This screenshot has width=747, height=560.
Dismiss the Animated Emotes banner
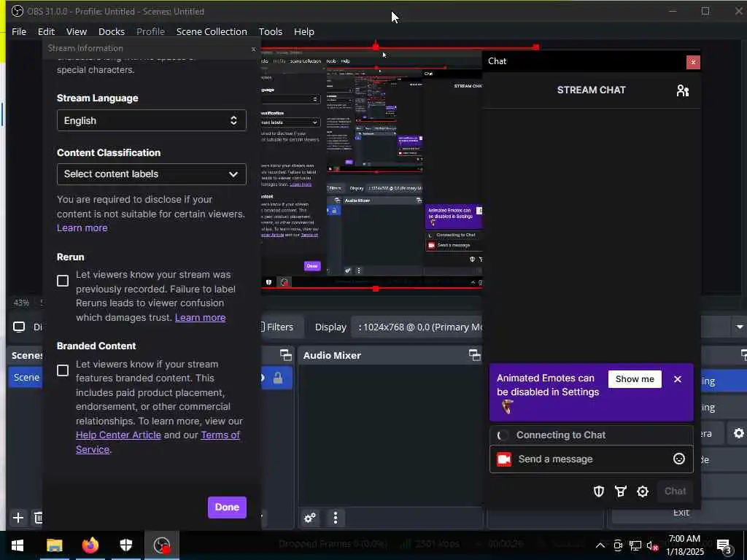coord(678,379)
